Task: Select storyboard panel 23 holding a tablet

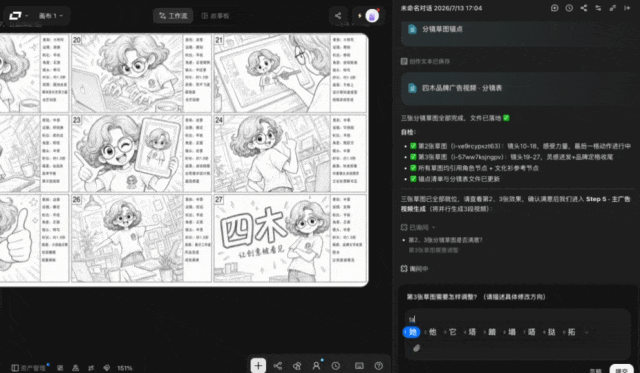Action: tap(127, 153)
